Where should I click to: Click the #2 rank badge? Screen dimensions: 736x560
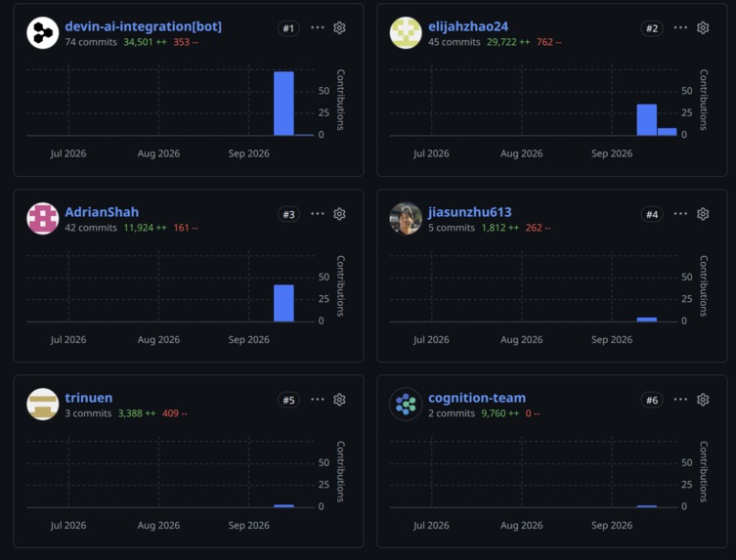[652, 28]
